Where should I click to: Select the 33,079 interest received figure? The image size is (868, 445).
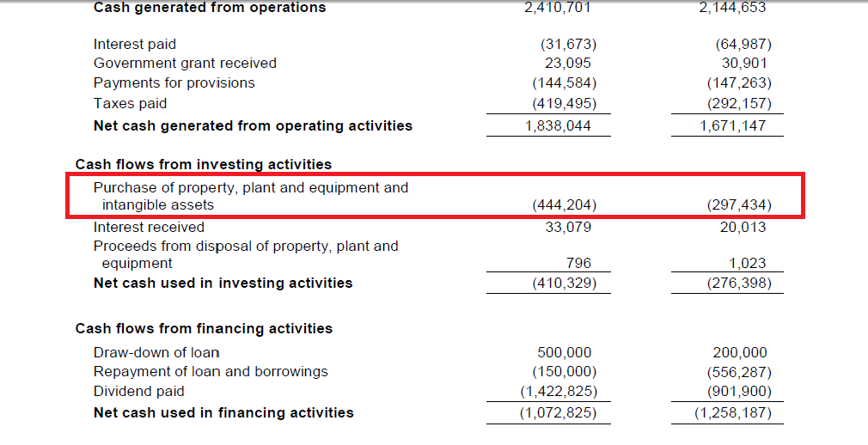click(x=568, y=227)
